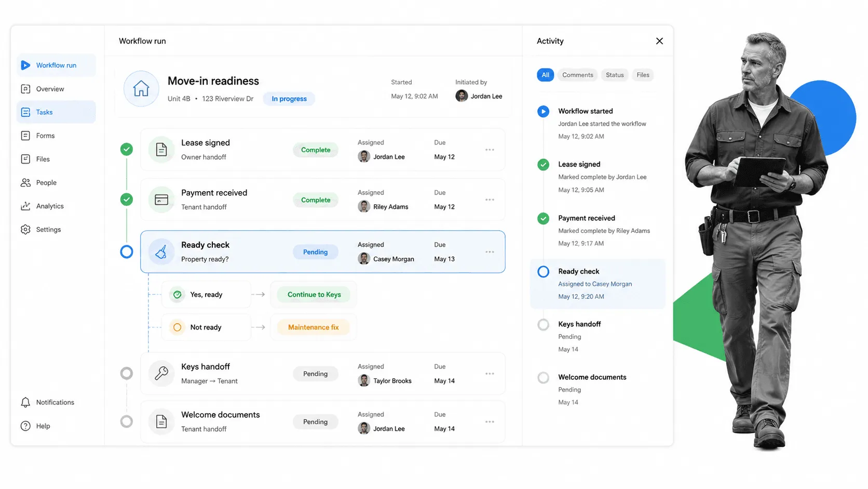Click the Ready check broom icon
The height and width of the screenshot is (489, 868).
click(161, 252)
